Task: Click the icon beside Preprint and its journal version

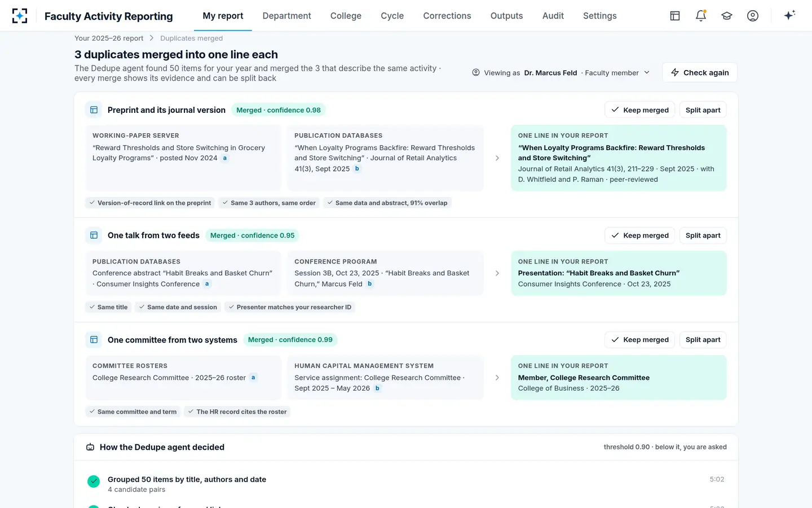Action: click(94, 110)
